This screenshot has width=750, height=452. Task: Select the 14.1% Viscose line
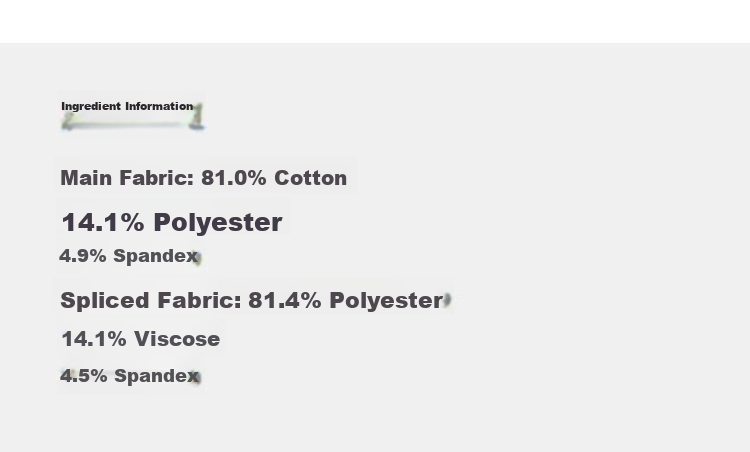click(141, 339)
